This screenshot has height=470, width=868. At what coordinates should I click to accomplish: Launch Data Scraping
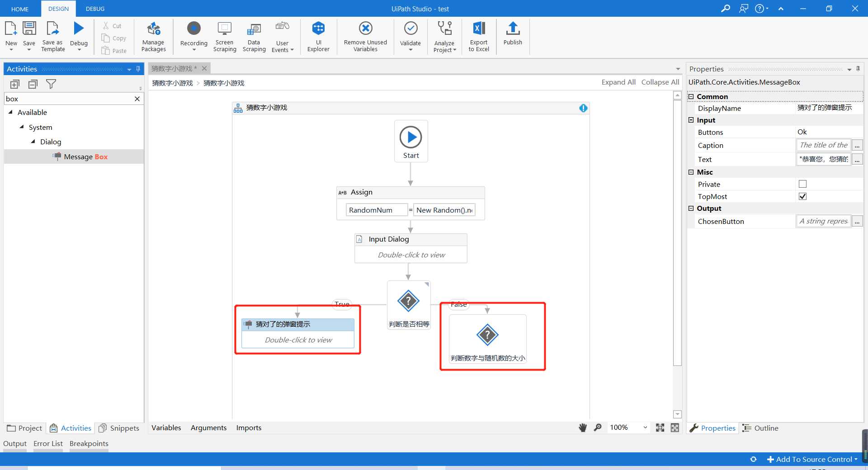pos(254,36)
